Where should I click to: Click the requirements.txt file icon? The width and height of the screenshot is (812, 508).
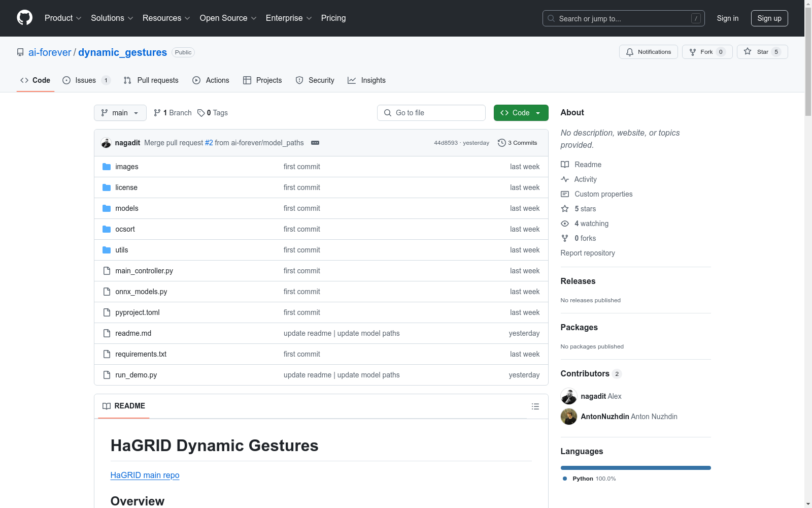107,354
